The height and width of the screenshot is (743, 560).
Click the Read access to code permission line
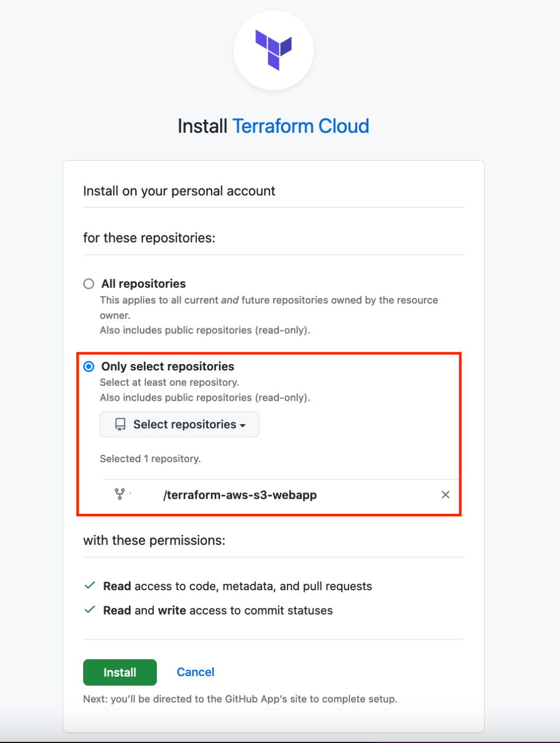tap(238, 586)
